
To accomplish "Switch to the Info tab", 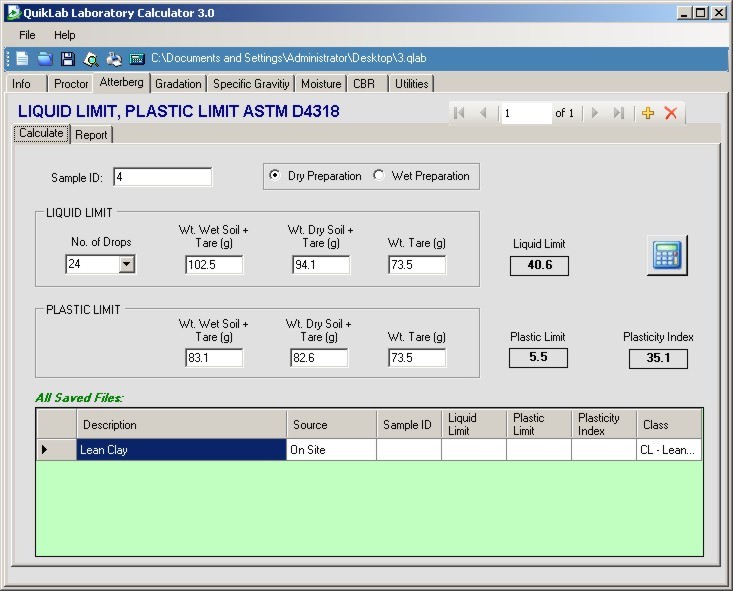I will point(26,84).
